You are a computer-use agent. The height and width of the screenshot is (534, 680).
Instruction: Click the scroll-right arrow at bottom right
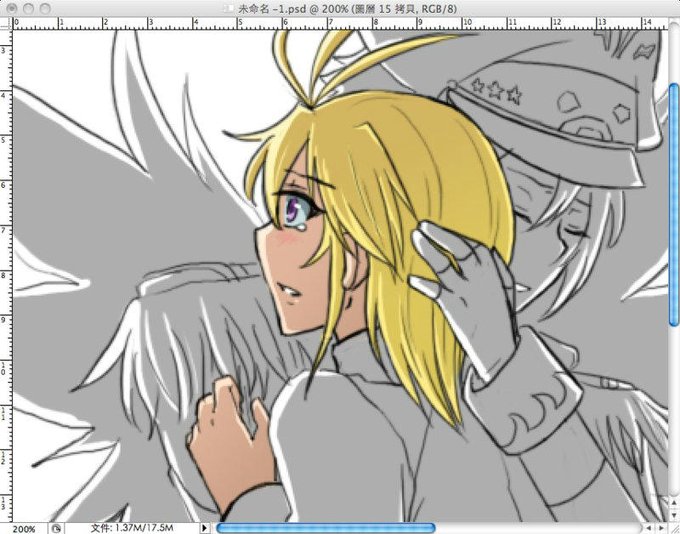(x=661, y=528)
